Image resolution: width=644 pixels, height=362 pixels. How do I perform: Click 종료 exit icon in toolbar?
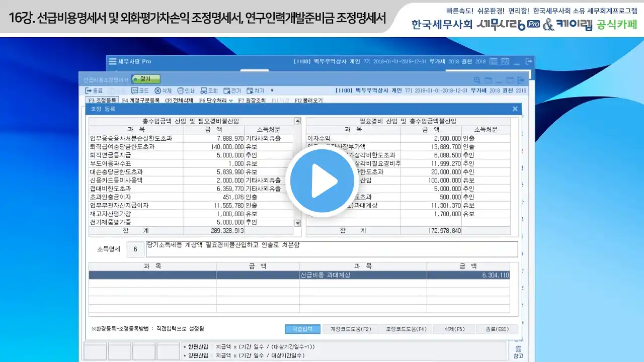pos(94,90)
